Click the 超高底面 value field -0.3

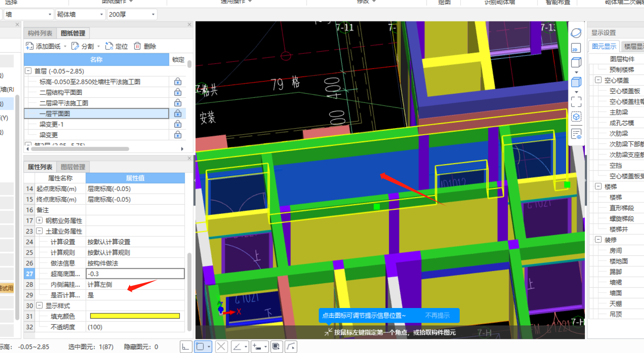[135, 274]
